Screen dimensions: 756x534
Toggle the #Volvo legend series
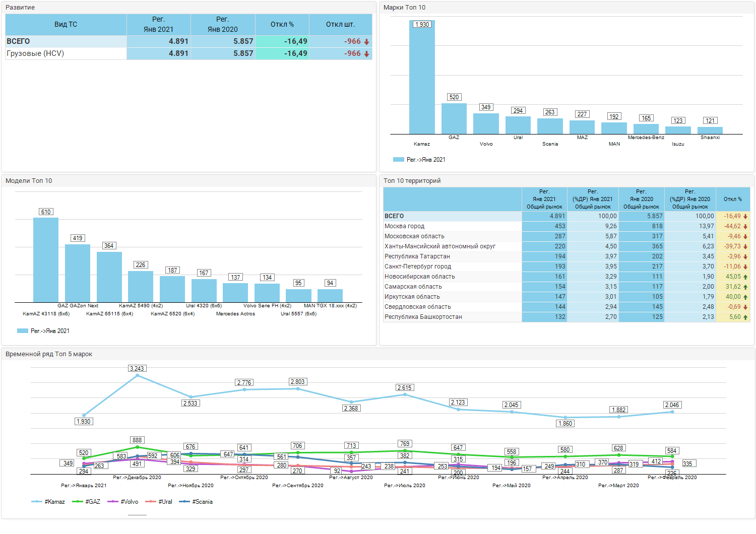(x=123, y=502)
